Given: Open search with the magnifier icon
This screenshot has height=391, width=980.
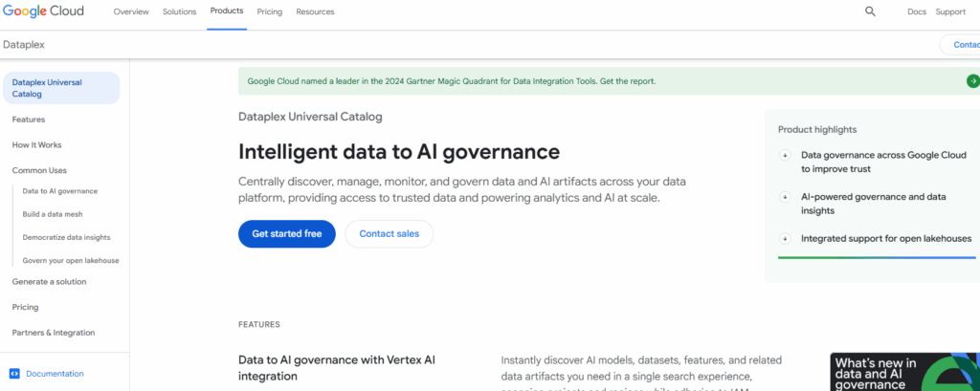Looking at the screenshot, I should point(870,11).
